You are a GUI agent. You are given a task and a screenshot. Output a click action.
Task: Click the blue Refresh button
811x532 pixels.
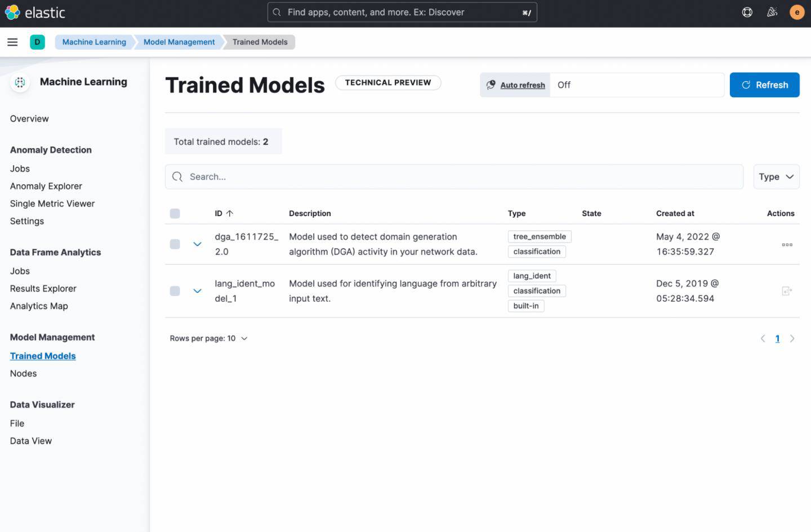pyautogui.click(x=764, y=85)
